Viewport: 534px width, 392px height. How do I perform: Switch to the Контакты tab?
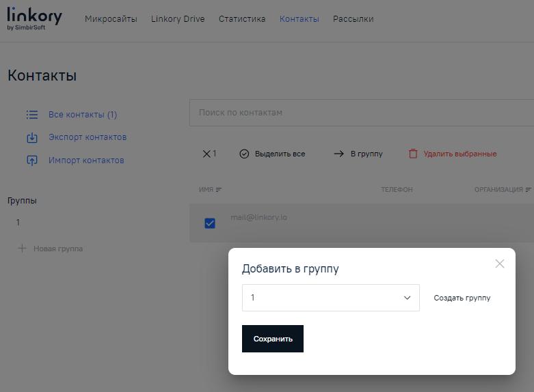299,19
